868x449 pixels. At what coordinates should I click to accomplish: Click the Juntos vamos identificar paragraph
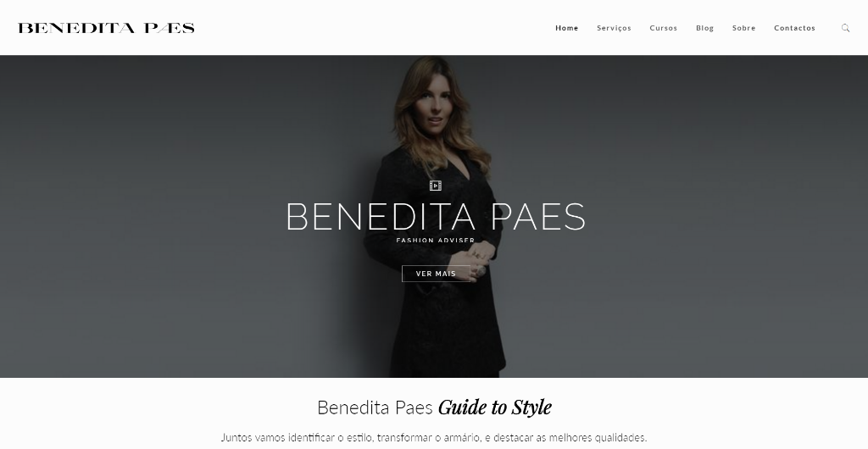click(x=434, y=437)
